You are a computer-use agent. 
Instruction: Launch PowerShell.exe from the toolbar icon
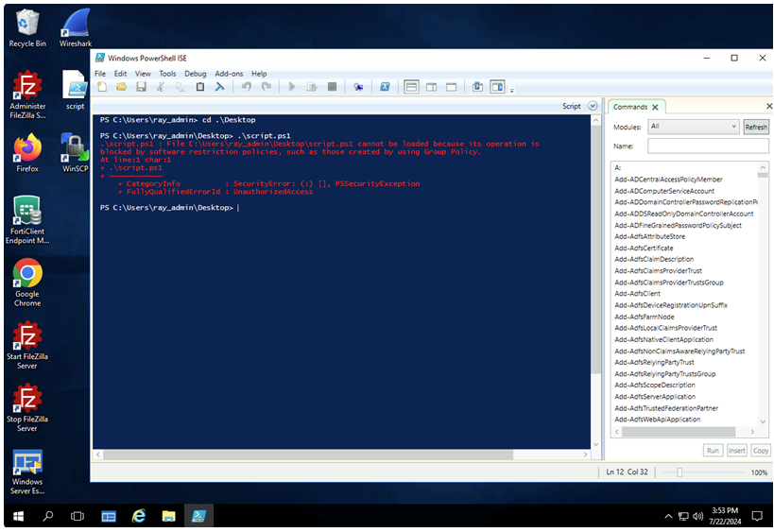385,87
